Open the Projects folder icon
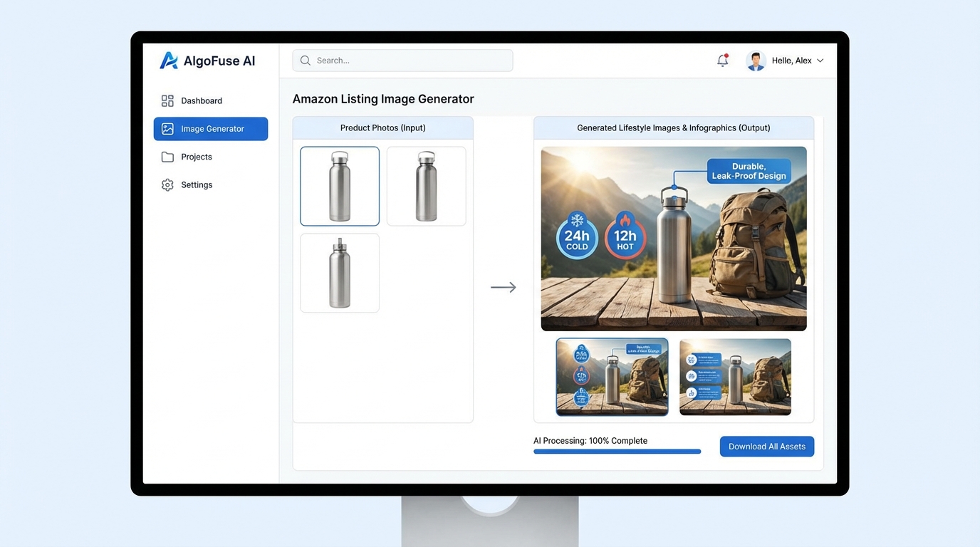 (167, 157)
